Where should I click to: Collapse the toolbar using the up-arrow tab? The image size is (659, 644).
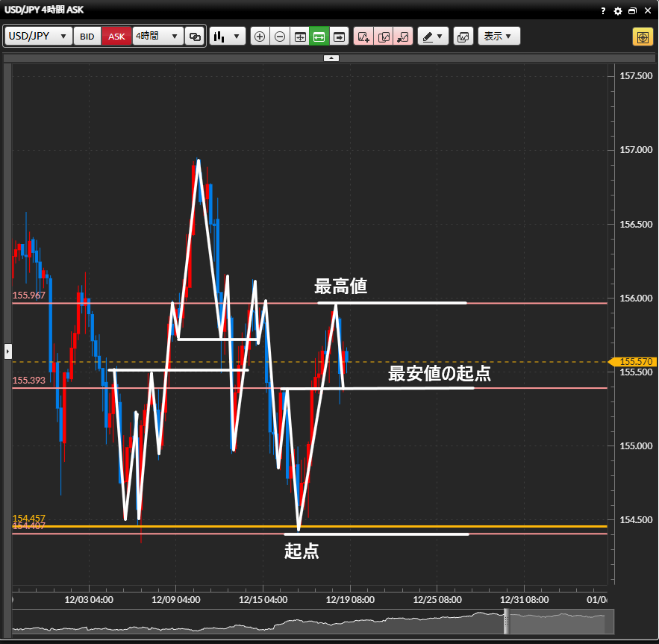331,57
